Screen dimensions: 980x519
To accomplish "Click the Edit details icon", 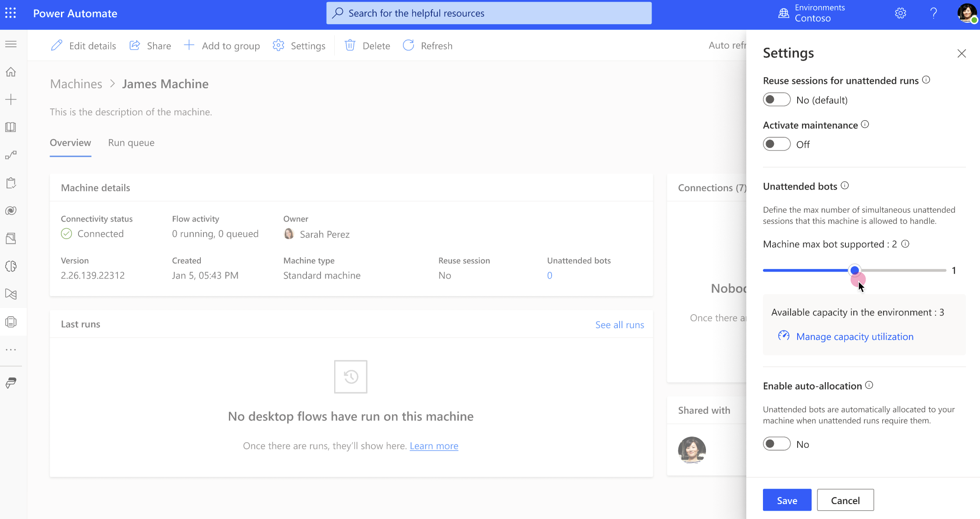I will 58,46.
